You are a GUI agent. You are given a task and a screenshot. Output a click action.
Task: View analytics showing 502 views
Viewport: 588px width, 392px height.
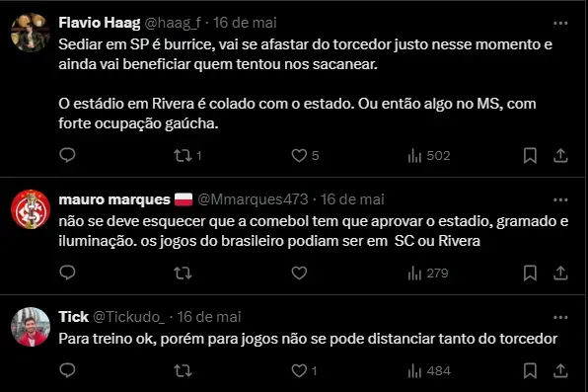(428, 155)
